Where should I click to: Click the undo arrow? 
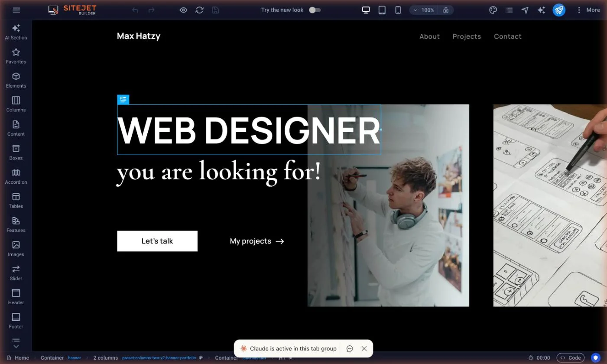135,10
